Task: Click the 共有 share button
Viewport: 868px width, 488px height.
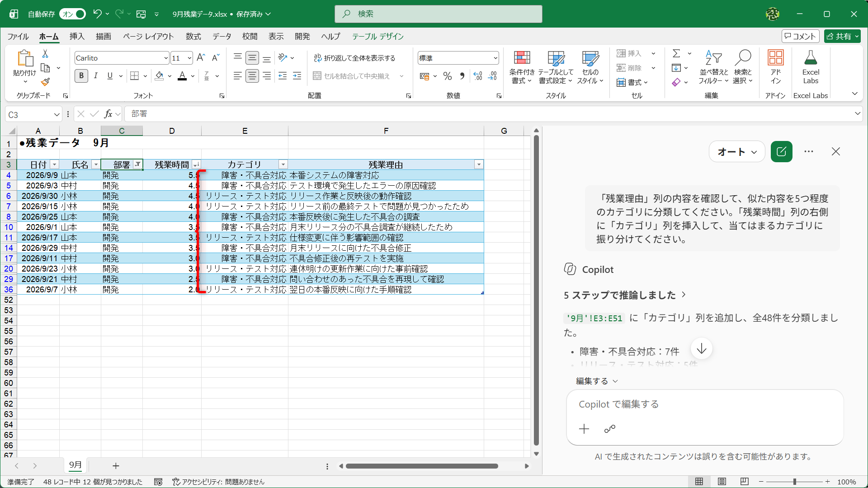Action: [842, 36]
